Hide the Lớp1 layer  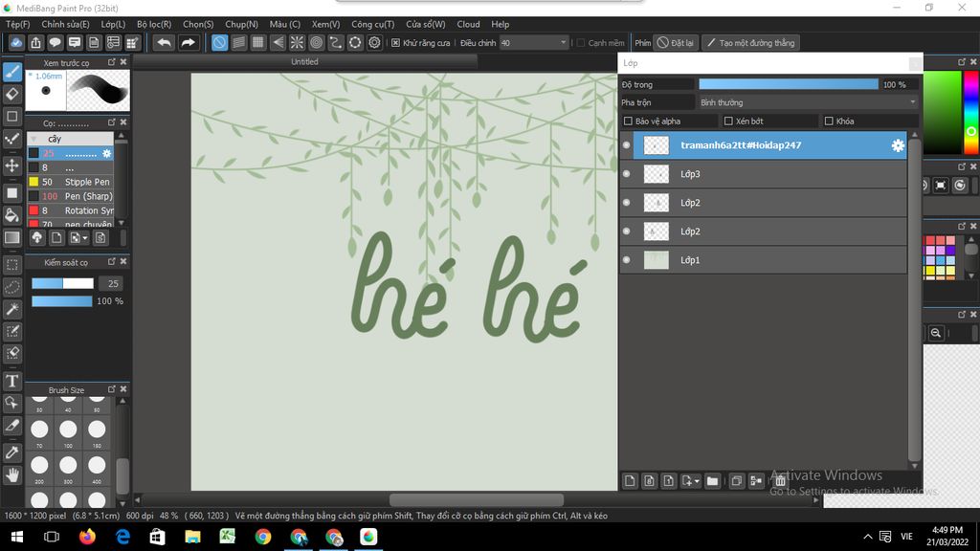626,260
